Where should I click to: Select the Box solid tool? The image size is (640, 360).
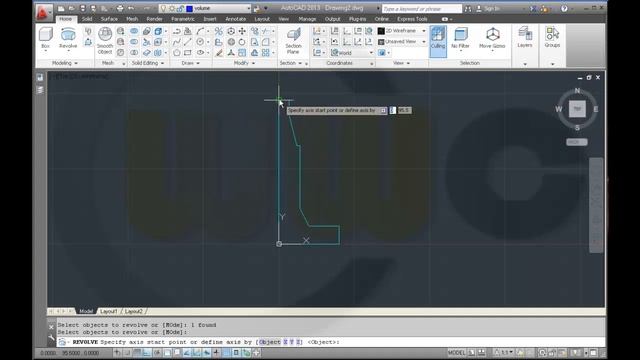click(x=45, y=38)
